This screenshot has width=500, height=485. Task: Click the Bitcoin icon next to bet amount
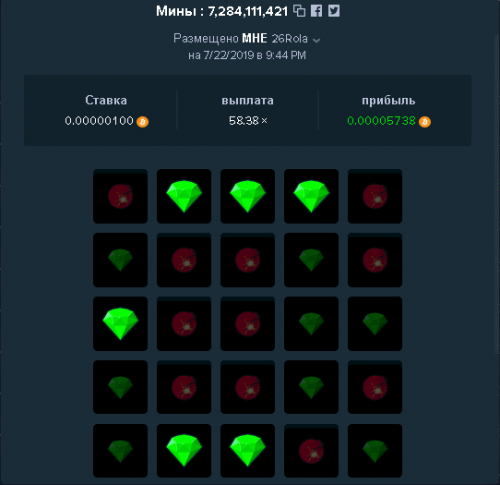(143, 122)
